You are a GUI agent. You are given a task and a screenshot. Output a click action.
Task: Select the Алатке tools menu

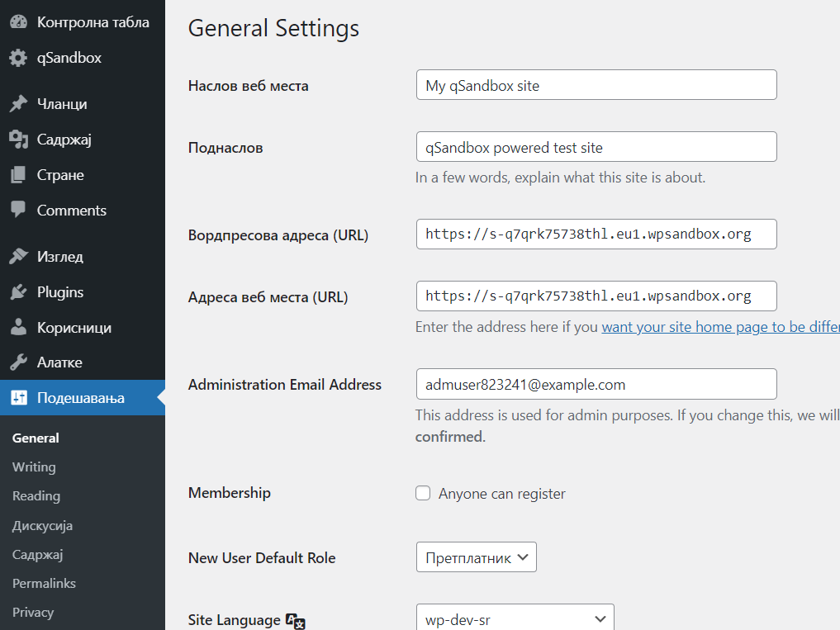click(x=83, y=362)
